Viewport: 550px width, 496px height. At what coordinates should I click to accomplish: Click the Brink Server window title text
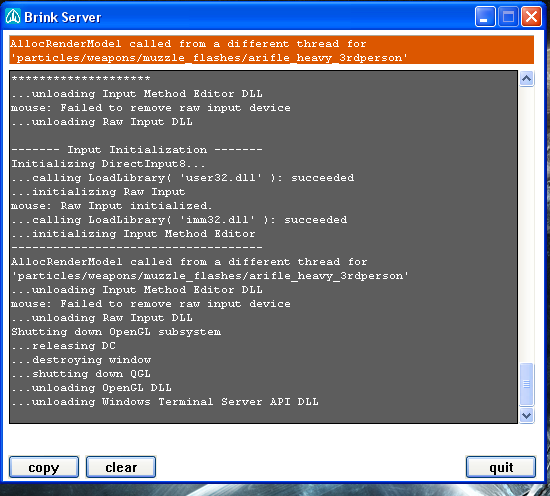tap(62, 17)
